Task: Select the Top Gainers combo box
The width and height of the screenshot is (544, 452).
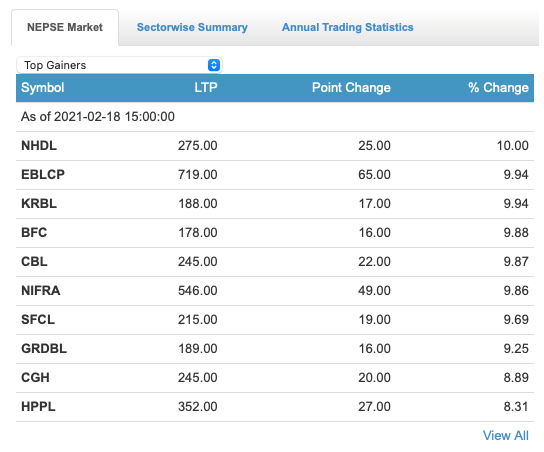Action: pos(119,65)
